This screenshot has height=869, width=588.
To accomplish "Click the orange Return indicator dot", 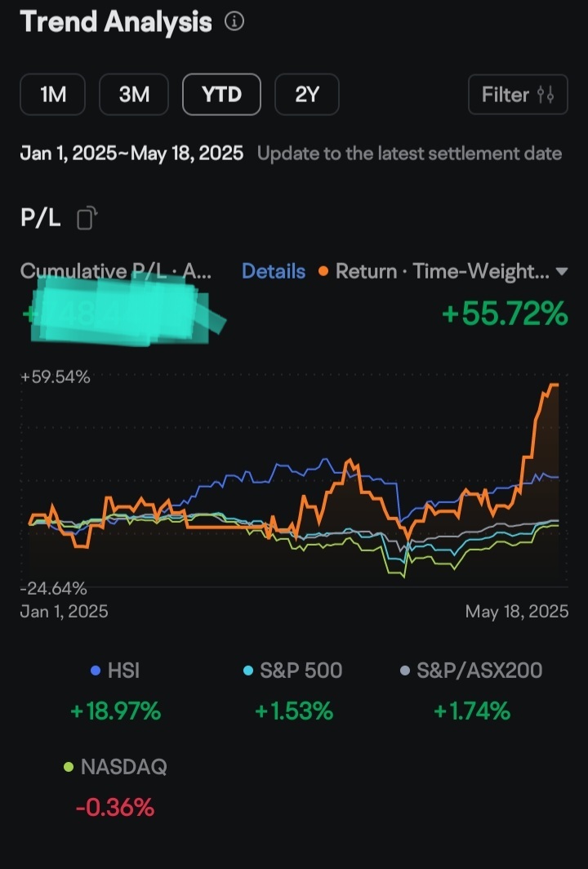I will click(x=323, y=271).
